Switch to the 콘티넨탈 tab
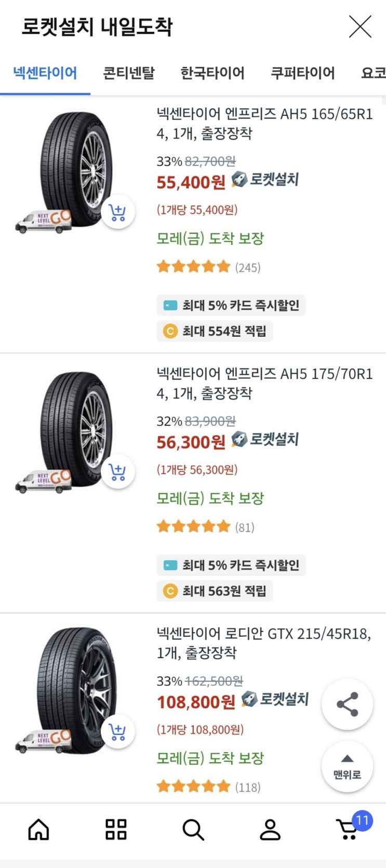This screenshot has height=868, width=386. point(129,73)
